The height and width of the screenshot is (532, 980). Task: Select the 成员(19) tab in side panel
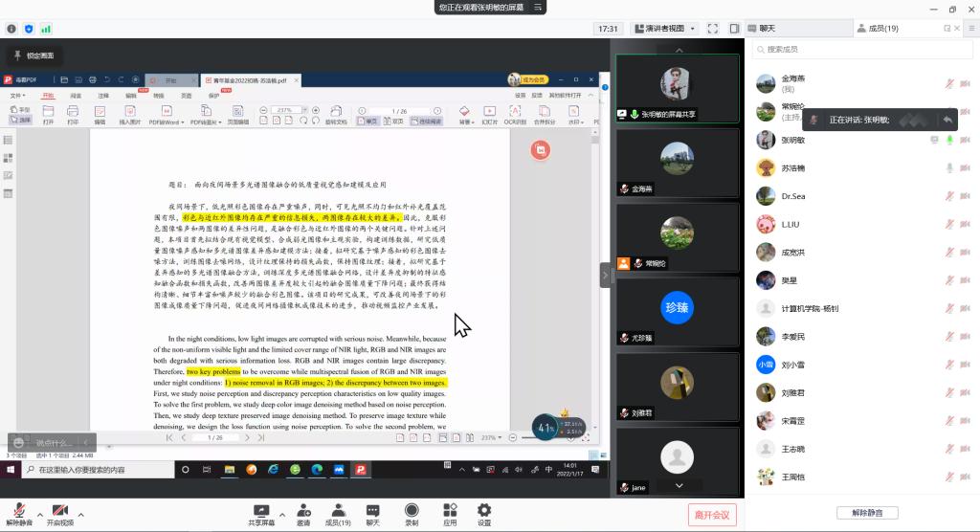click(876, 29)
